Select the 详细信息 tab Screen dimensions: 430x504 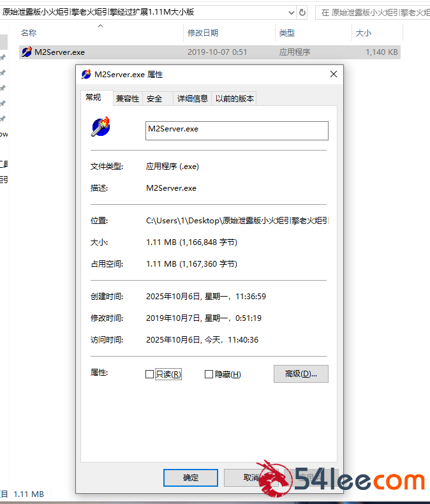(192, 98)
